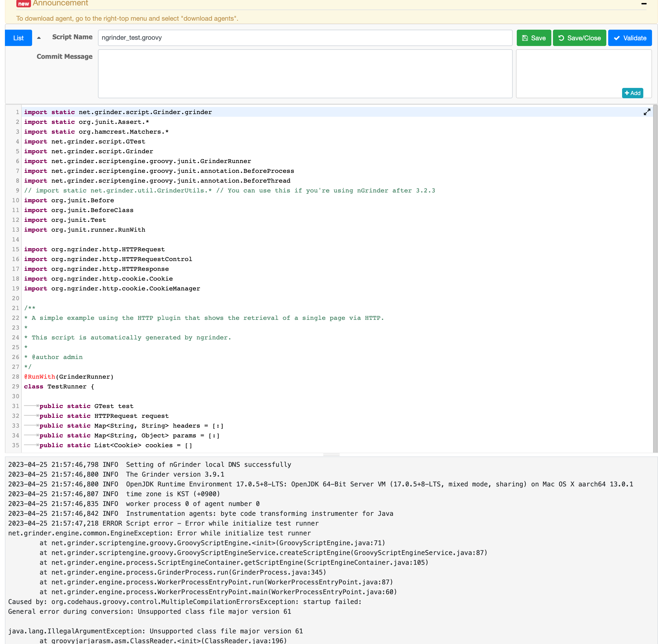Click Save/Close with the revert arrow

(579, 38)
